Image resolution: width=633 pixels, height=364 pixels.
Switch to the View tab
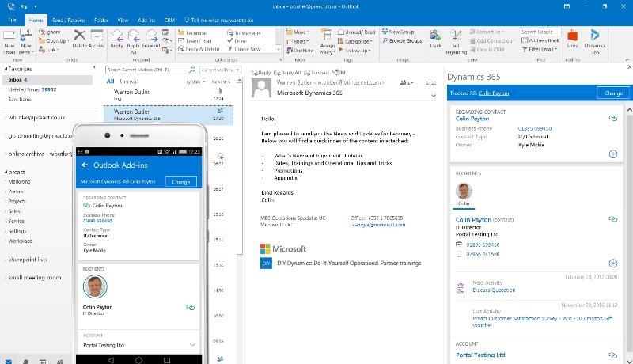point(123,20)
